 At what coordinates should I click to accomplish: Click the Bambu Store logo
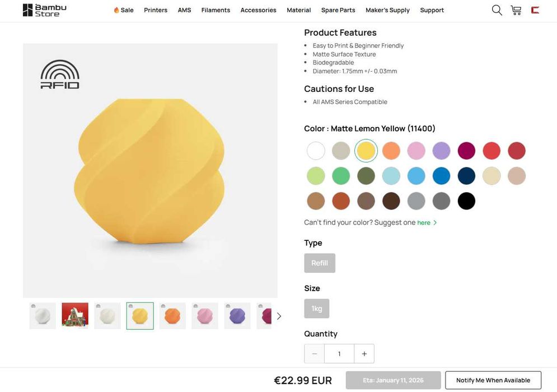[x=45, y=10]
